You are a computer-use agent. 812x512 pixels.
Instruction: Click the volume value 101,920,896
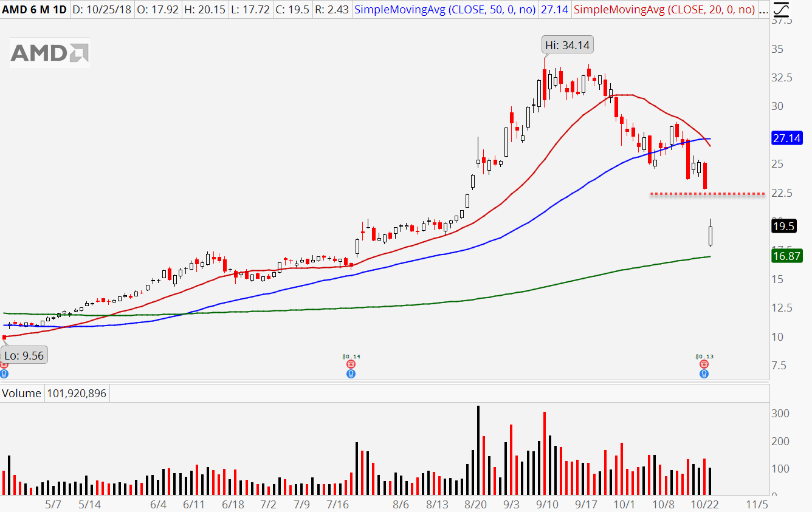[x=76, y=394]
